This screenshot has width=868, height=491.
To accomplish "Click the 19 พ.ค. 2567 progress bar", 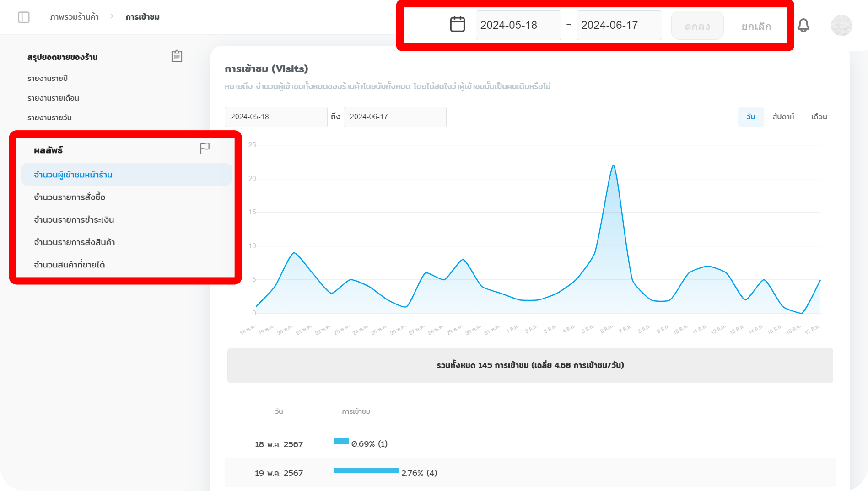I will pyautogui.click(x=366, y=470).
